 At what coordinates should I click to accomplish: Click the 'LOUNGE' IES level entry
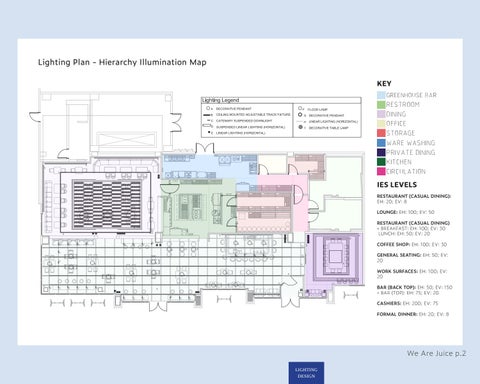tap(406, 212)
